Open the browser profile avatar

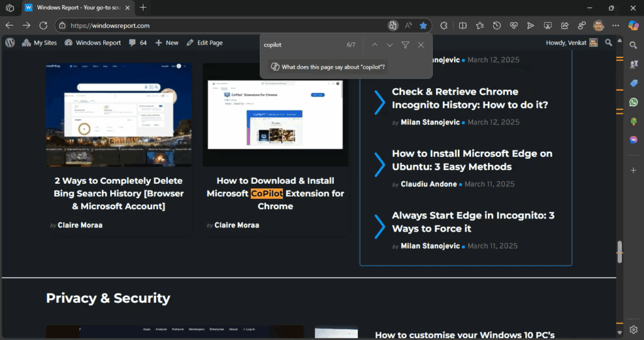(x=599, y=25)
